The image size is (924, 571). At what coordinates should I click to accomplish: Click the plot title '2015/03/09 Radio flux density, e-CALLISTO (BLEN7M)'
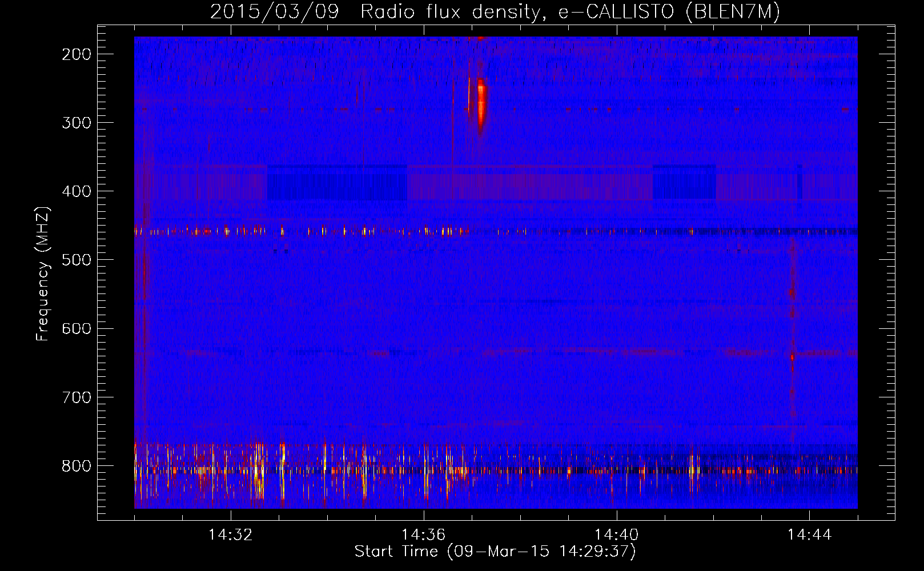495,11
